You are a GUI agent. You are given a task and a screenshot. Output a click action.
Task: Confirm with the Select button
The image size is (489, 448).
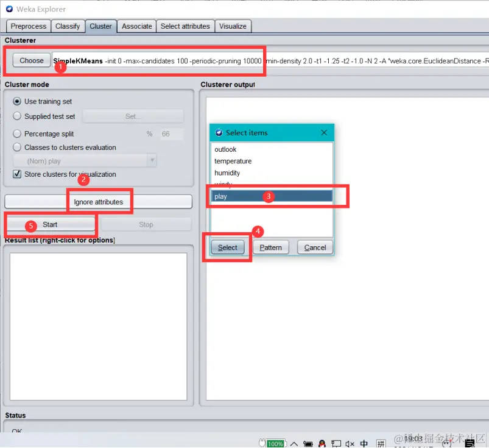(x=227, y=247)
